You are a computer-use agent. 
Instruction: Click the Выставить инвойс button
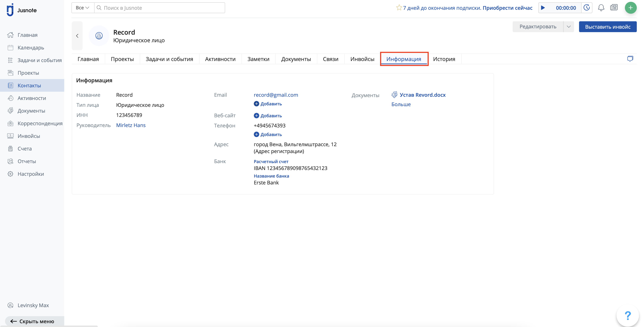[608, 27]
